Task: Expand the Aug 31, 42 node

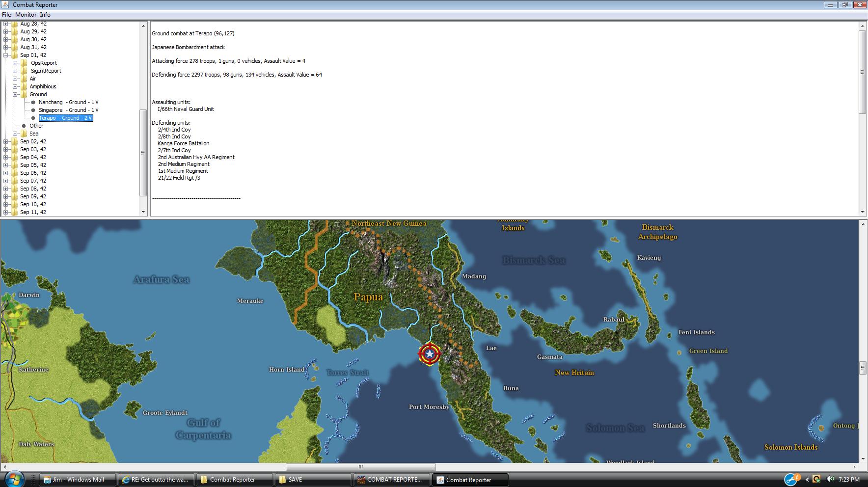Action: pyautogui.click(x=6, y=47)
